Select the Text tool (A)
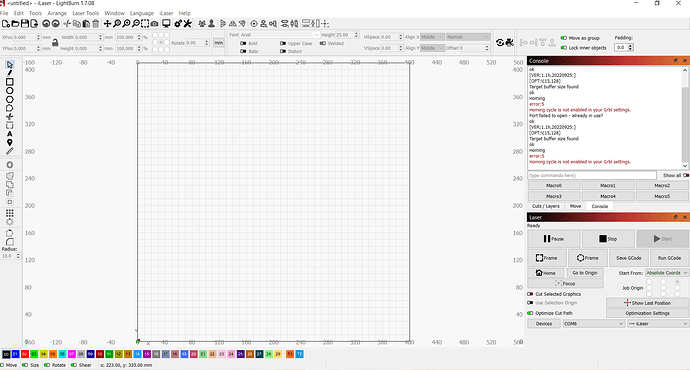This screenshot has height=370, width=690. click(10, 134)
